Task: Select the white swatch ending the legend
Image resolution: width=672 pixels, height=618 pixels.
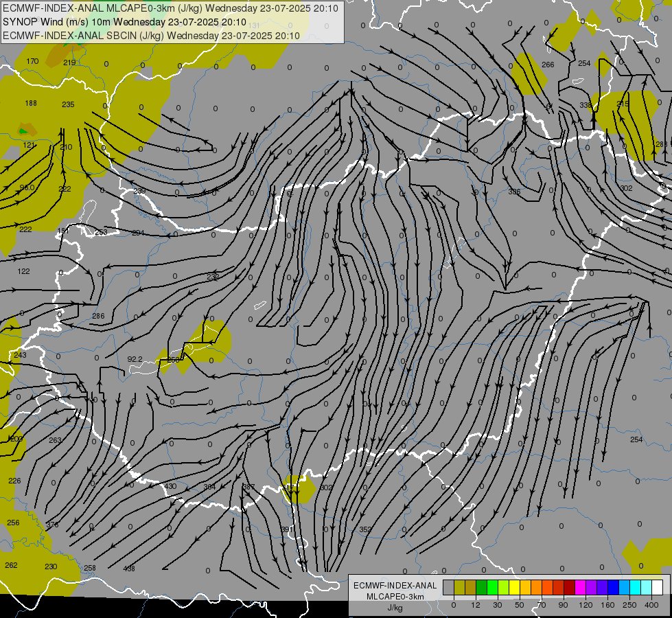Action: (658, 588)
